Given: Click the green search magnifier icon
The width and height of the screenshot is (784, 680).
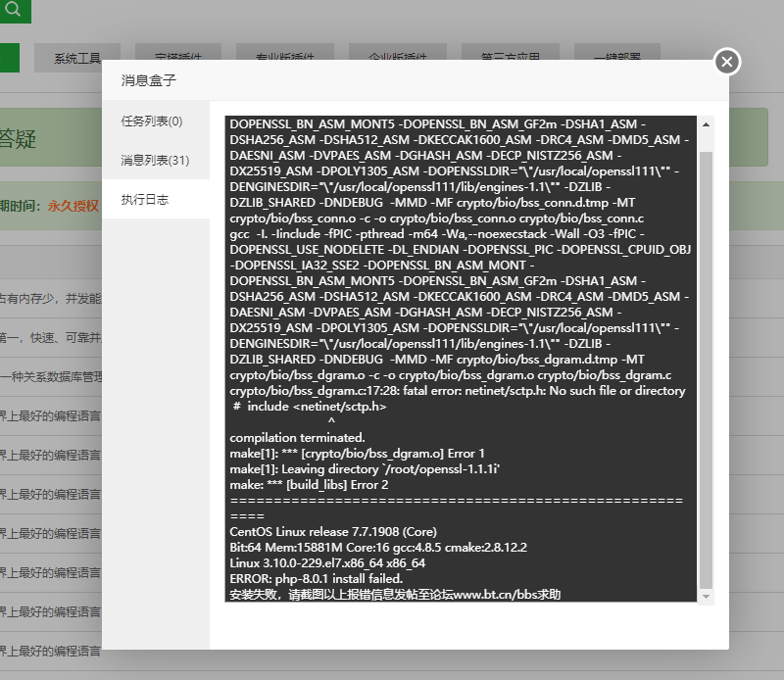Looking at the screenshot, I should [x=14, y=10].
